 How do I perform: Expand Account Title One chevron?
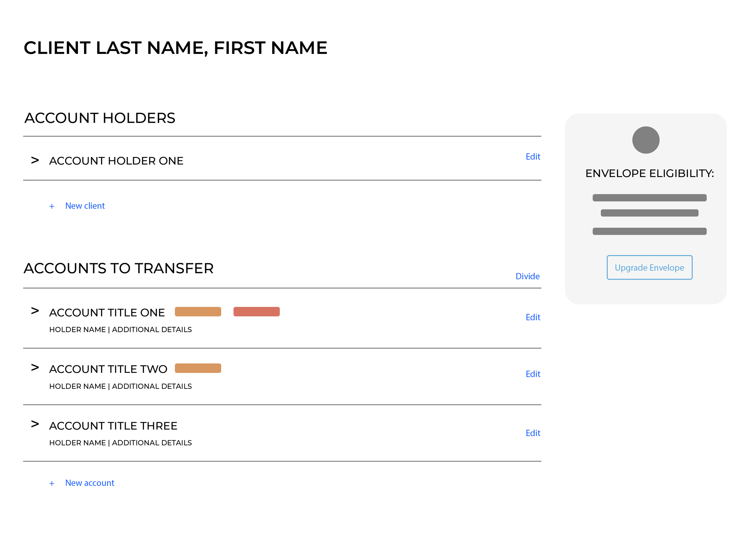pos(35,311)
